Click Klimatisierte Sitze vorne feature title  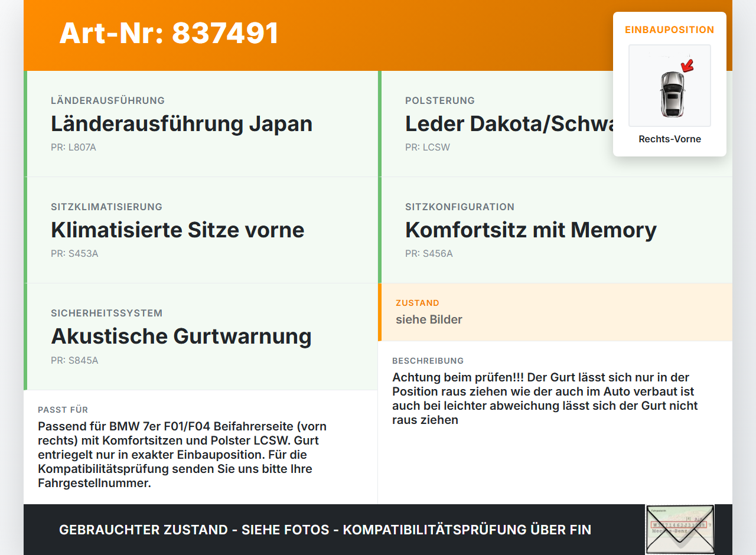[x=178, y=230]
